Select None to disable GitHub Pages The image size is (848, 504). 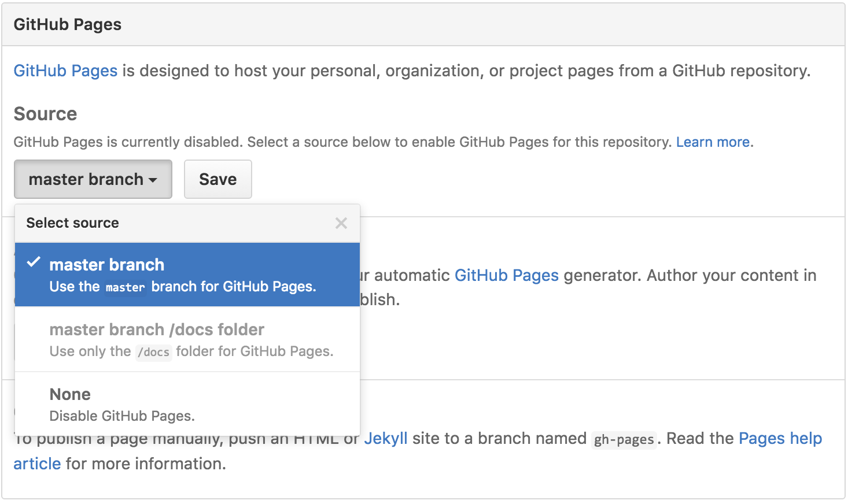click(187, 404)
